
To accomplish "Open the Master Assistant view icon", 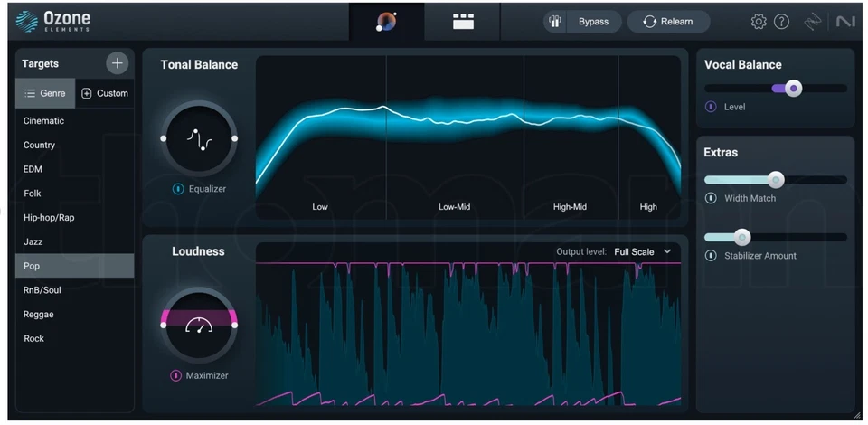I will click(x=386, y=22).
